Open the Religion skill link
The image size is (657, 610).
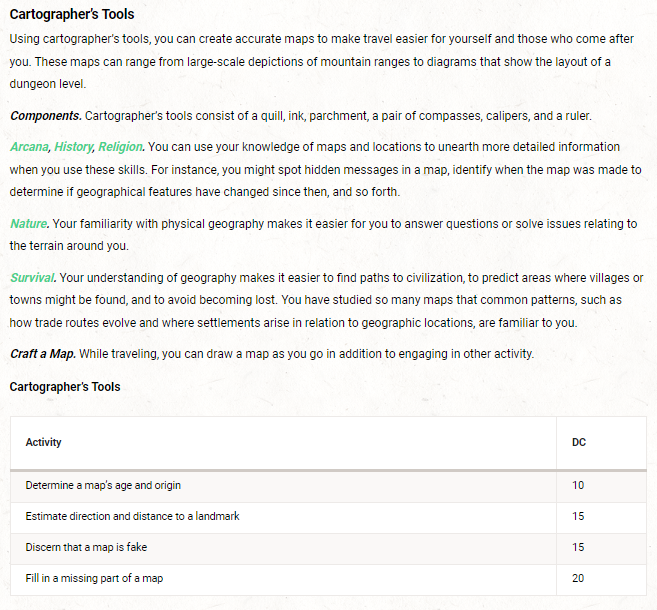(120, 146)
